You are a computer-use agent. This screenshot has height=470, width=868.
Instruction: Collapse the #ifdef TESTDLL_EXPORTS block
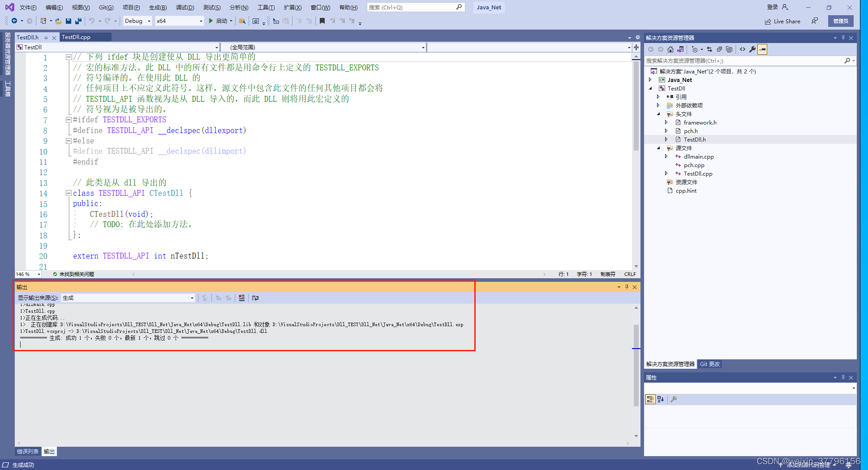coord(69,120)
